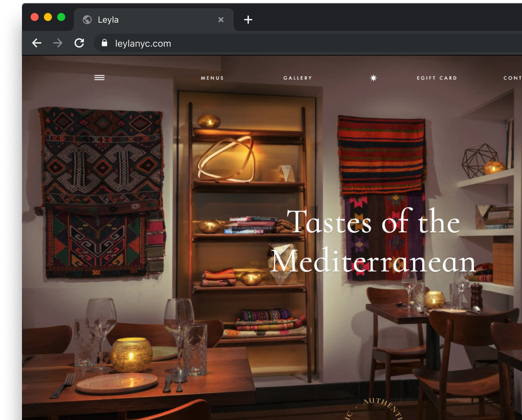
Task: Open the GALLERY navigation link
Action: coord(298,78)
